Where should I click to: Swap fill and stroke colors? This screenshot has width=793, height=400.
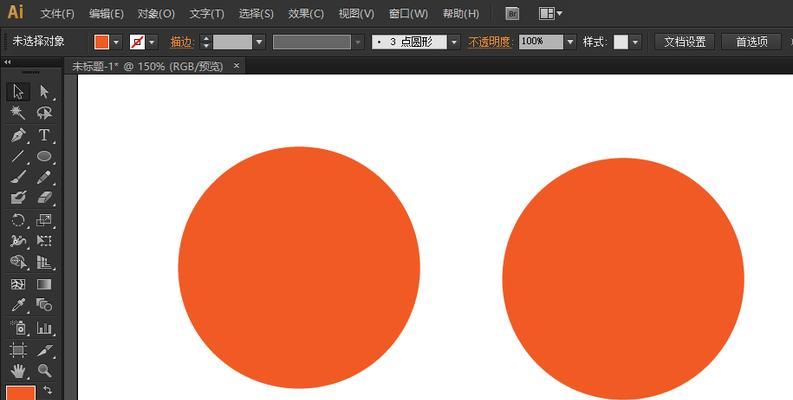coord(48,390)
